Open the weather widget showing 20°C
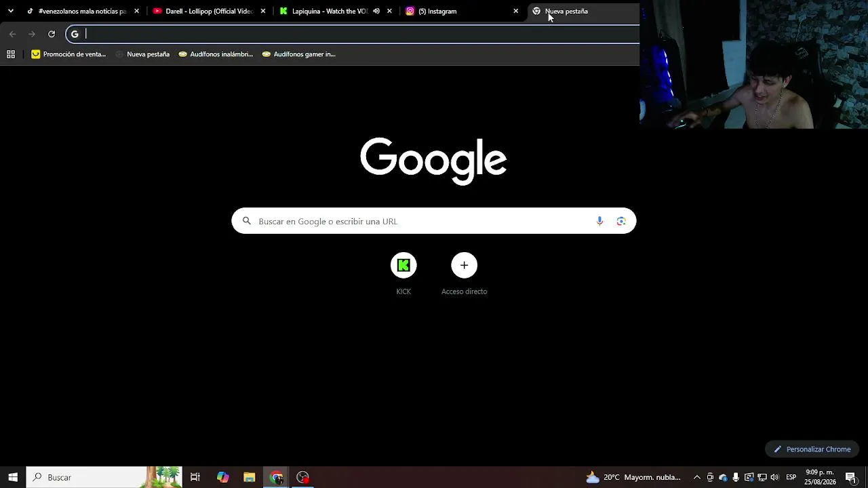 (x=633, y=477)
